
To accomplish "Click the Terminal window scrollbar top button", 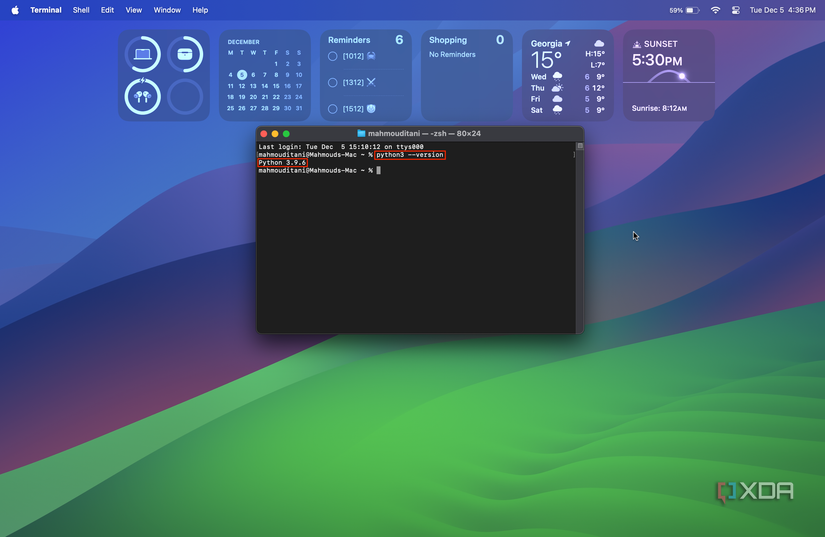I will [x=579, y=146].
